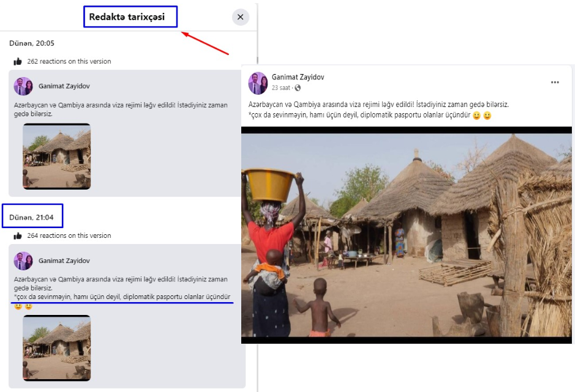Click the globe public privacy icon
The width and height of the screenshot is (578, 392).
coord(298,88)
